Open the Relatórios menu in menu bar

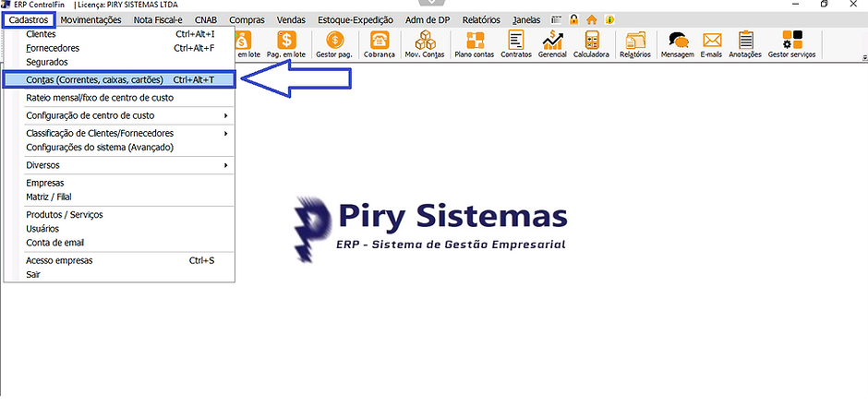(481, 20)
